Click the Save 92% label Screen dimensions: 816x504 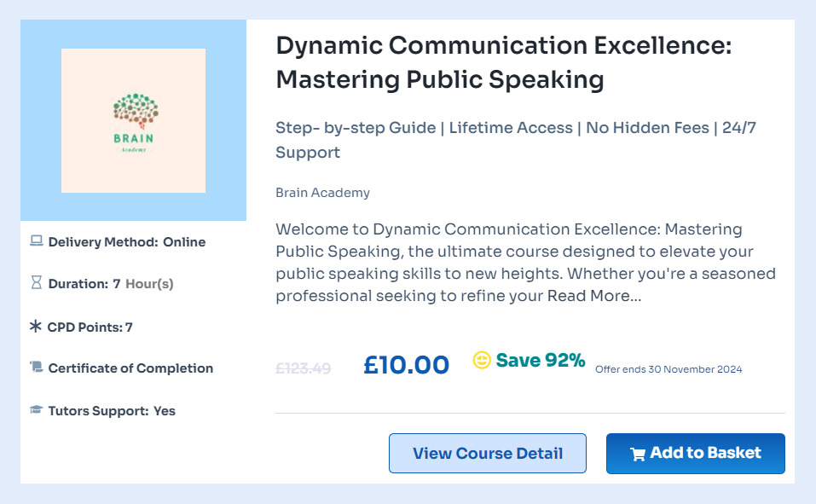[541, 360]
